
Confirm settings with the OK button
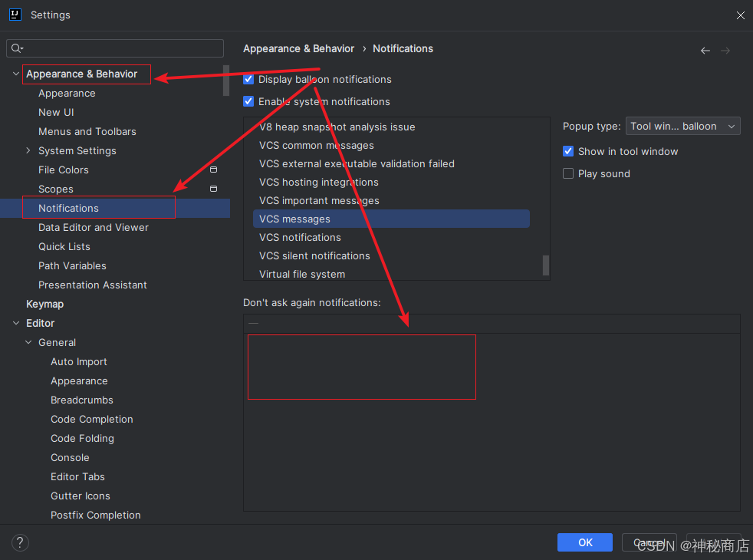coord(585,542)
